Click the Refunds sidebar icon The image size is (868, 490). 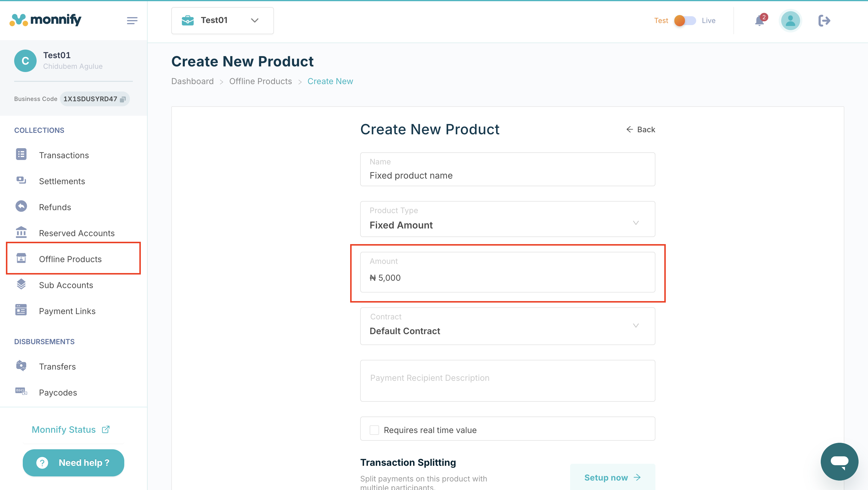(x=21, y=207)
